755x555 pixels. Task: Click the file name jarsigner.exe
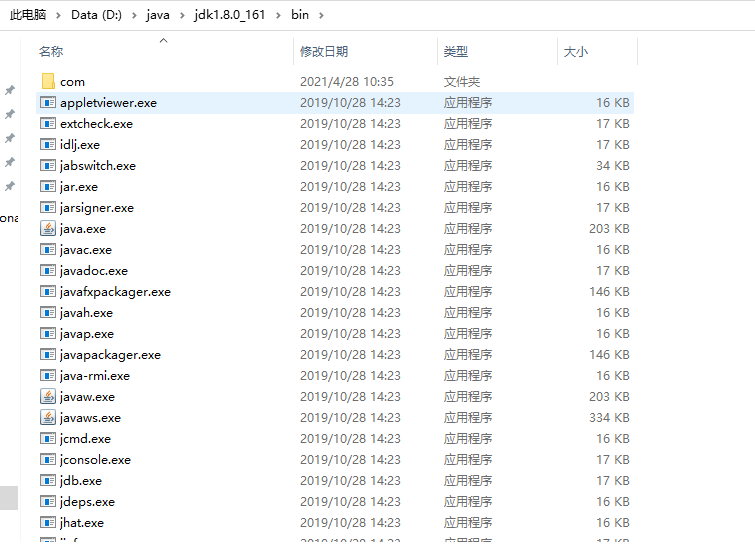(x=97, y=208)
